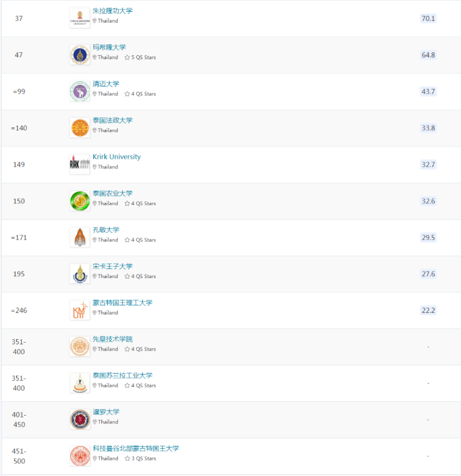Click the Thammasat (泰国法政大学) orange emblem
Screen dimensions: 461x476
pyautogui.click(x=79, y=128)
